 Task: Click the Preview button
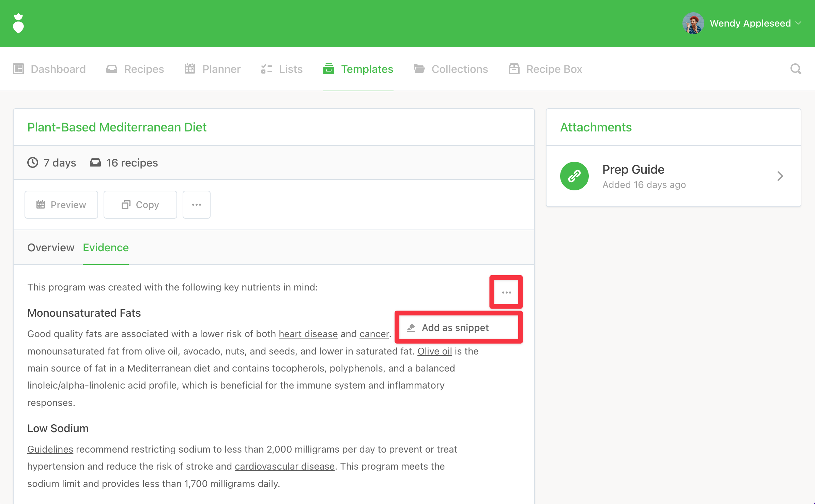click(x=61, y=205)
